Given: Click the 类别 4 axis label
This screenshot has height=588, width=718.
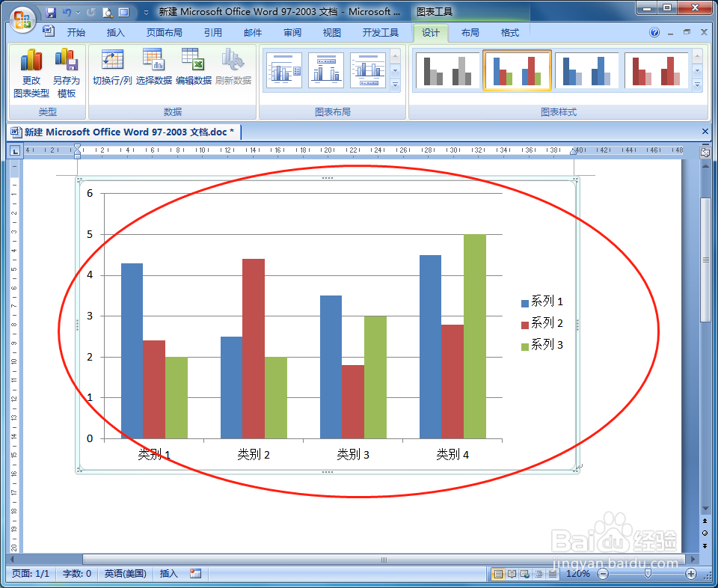Looking at the screenshot, I should point(452,454).
